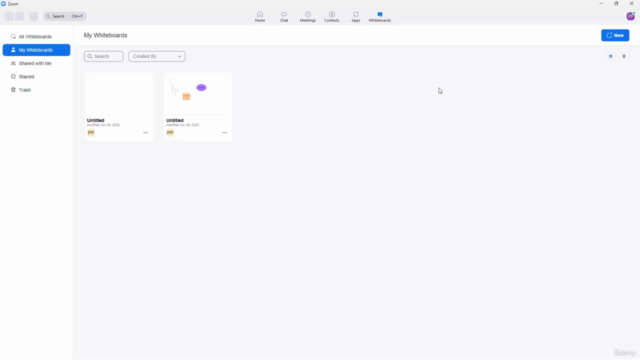Switch to grid view
Viewport: 640px width, 360px height.
click(610, 56)
